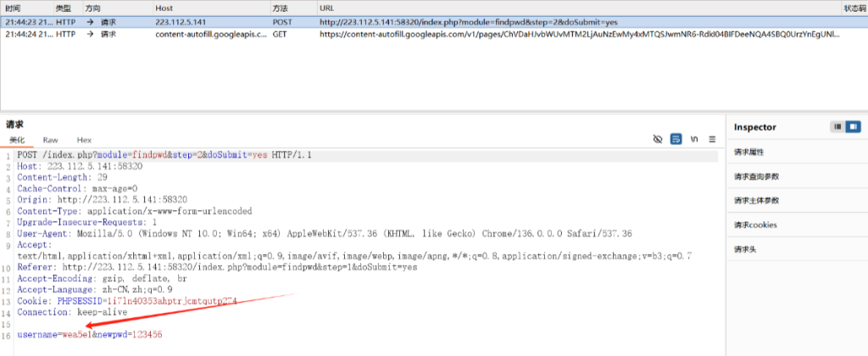Sort the table by the Host column
This screenshot has height=356, width=868.
(x=164, y=8)
